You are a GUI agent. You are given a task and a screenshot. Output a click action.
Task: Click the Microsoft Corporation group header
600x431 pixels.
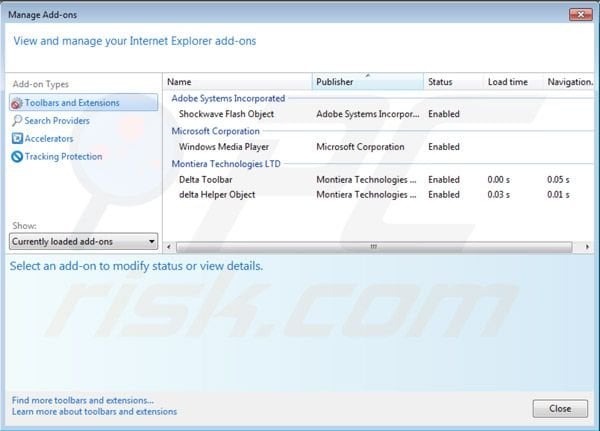(x=215, y=131)
